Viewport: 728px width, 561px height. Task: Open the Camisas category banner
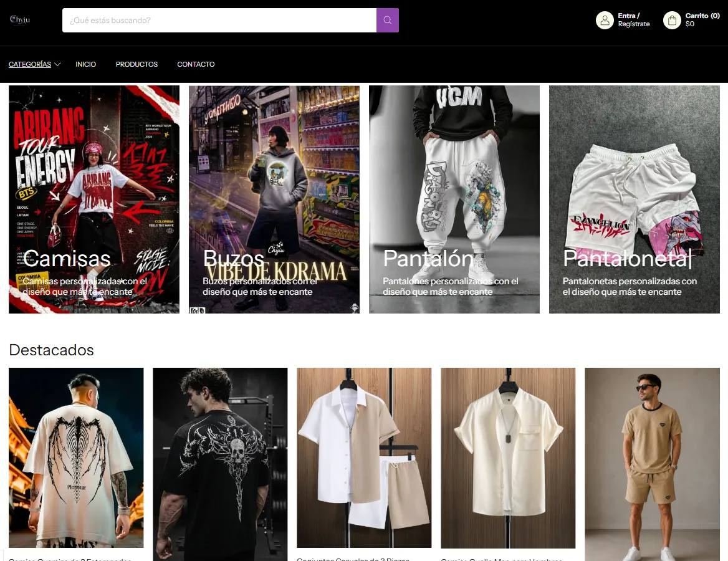[94, 199]
